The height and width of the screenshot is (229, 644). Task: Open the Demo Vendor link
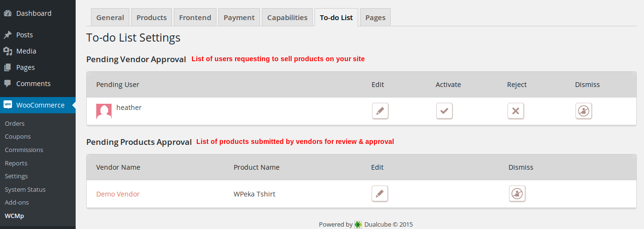pyautogui.click(x=118, y=194)
